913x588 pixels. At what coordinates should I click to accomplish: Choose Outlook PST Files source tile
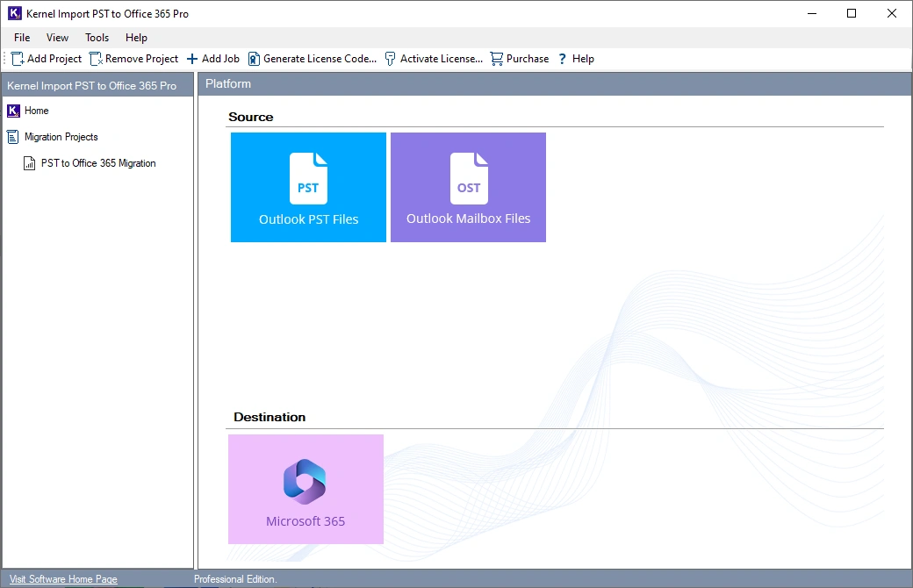pos(309,187)
